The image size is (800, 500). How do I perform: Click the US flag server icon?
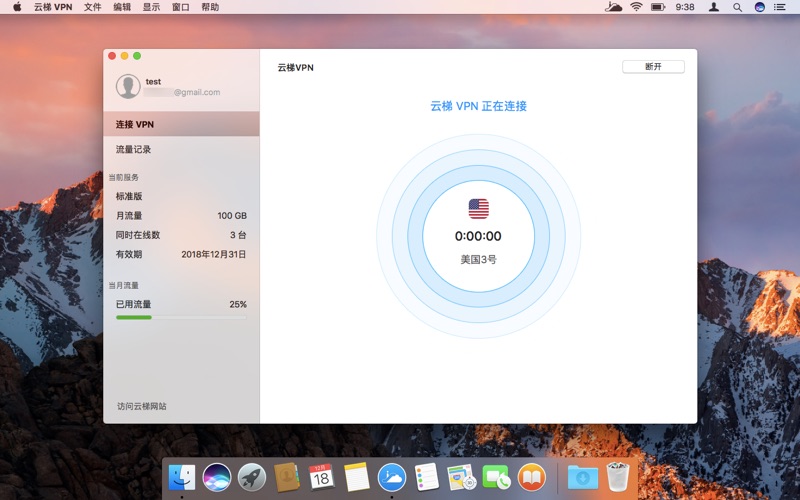pos(479,209)
